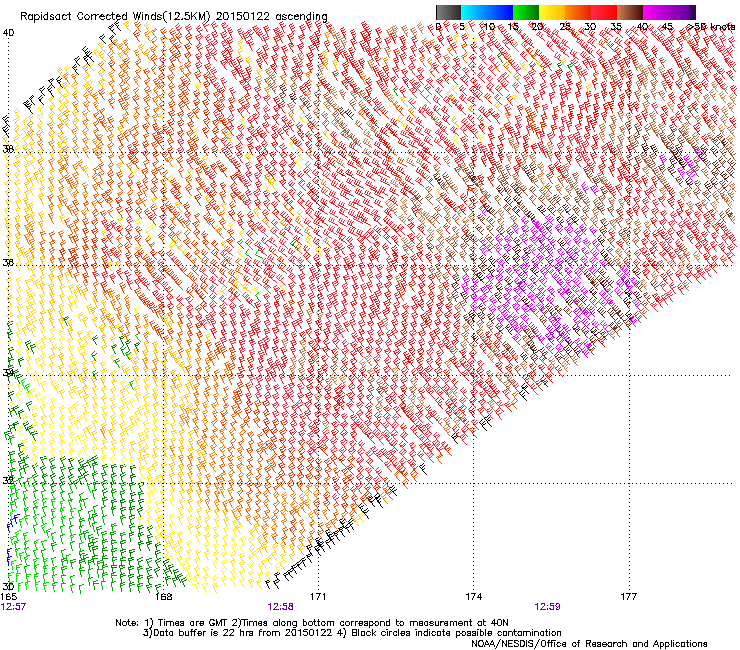The height and width of the screenshot is (650, 740).
Task: Click the cyan-blue 5-15 knots legend swatch
Action: (487, 12)
